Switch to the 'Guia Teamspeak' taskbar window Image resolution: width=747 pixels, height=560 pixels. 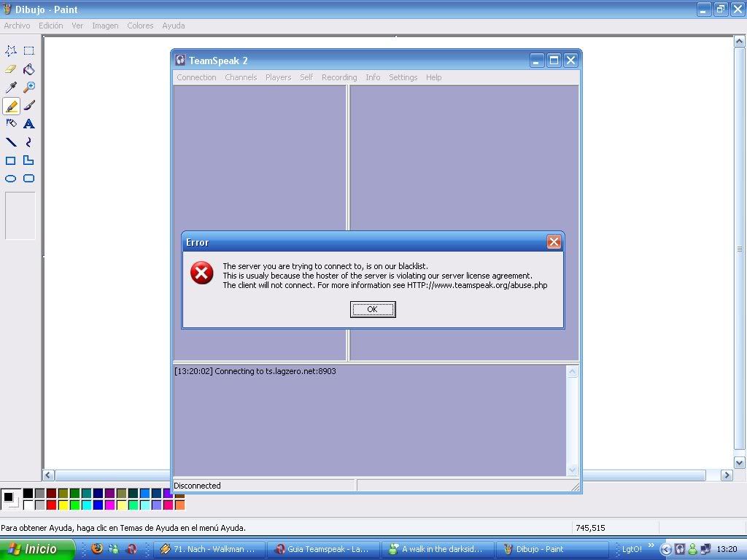click(323, 549)
